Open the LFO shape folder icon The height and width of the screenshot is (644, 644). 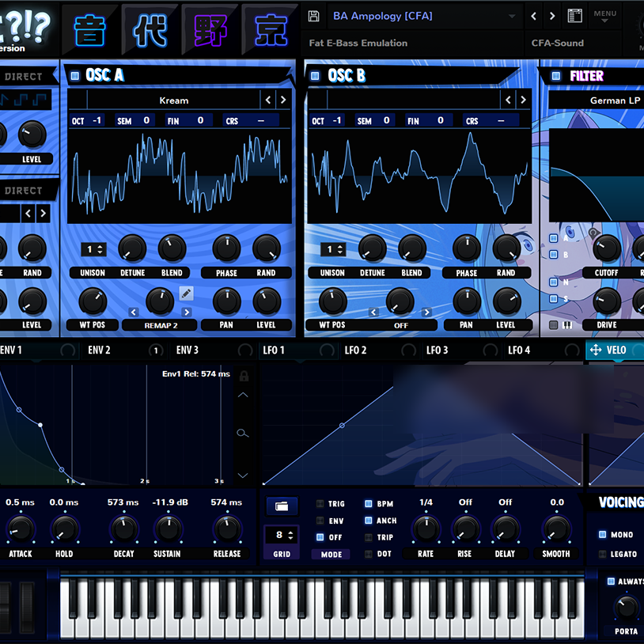coord(282,506)
